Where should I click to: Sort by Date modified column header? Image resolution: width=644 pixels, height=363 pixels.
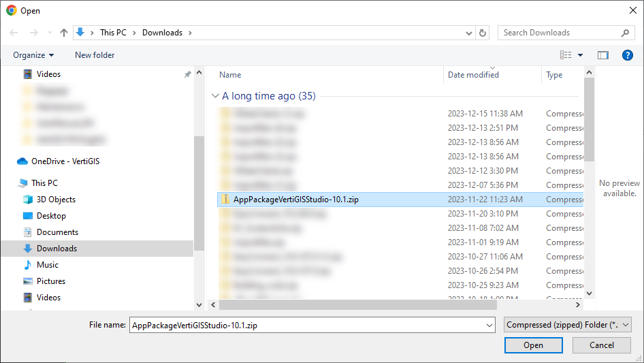click(473, 75)
